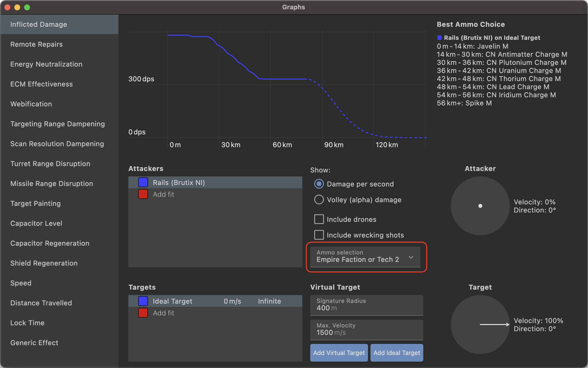Select Volley (alpha) damage option
This screenshot has height=368, width=588.
click(319, 200)
